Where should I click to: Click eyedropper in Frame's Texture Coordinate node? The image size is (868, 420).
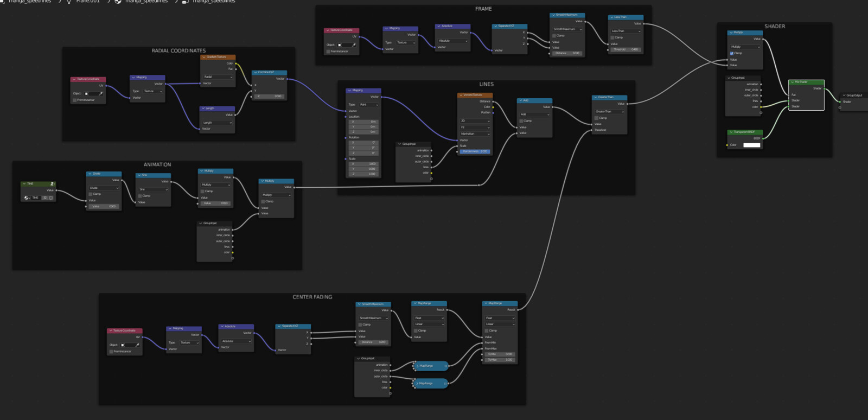(354, 44)
